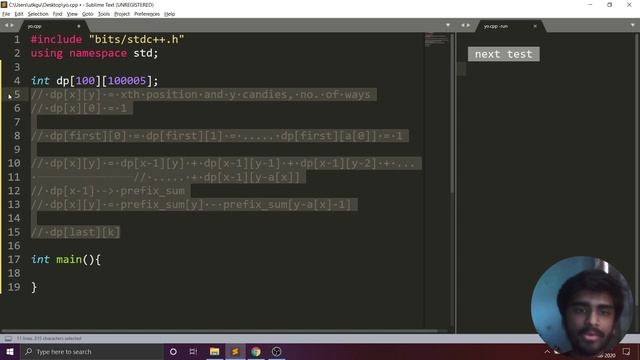Image resolution: width=640 pixels, height=360 pixels.
Task: Click the Sublime Text title bar app icon
Action: point(4,4)
